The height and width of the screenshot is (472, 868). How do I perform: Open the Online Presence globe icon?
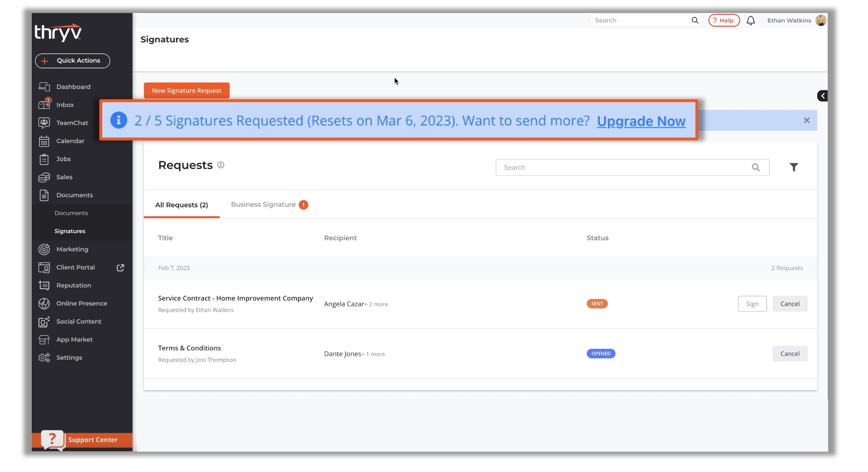pos(44,304)
